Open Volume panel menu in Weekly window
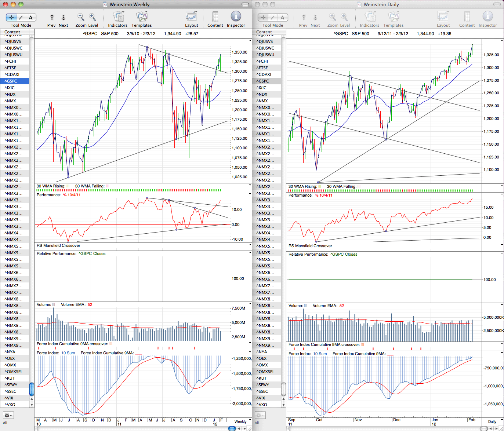The image size is (504, 431). coord(250,304)
